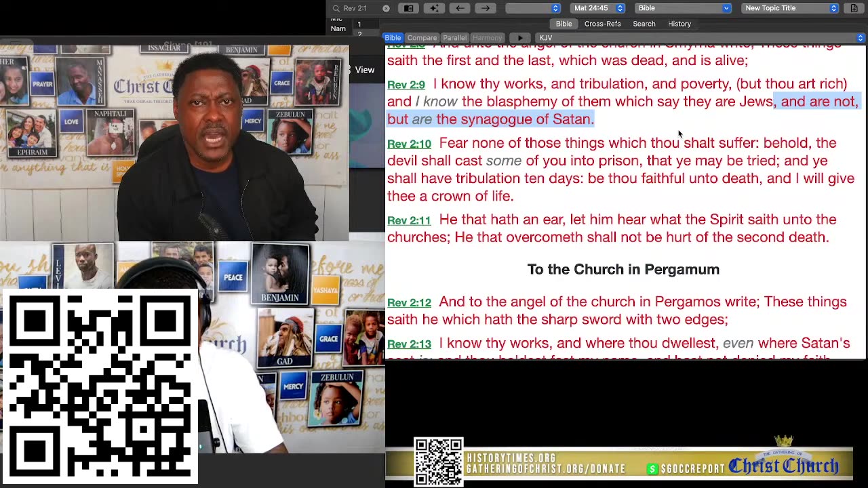Screen dimensions: 868x488
Task: Open the Rev 2:11 verse link
Action: (409, 220)
